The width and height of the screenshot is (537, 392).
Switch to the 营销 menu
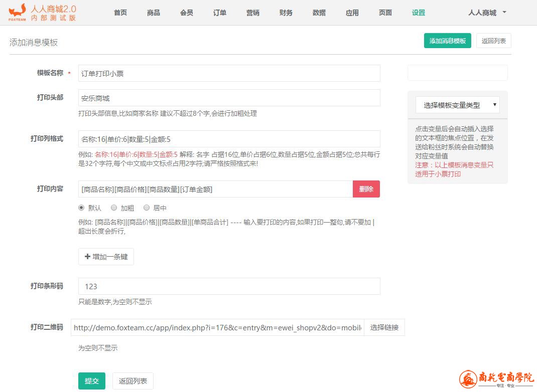[x=252, y=13]
